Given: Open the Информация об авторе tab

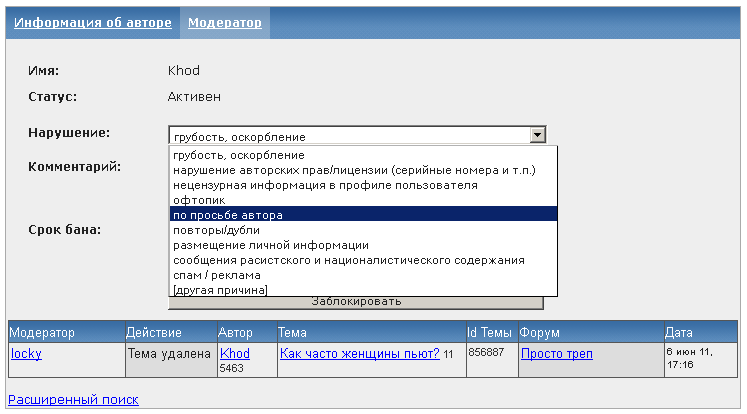Looking at the screenshot, I should coord(93,22).
